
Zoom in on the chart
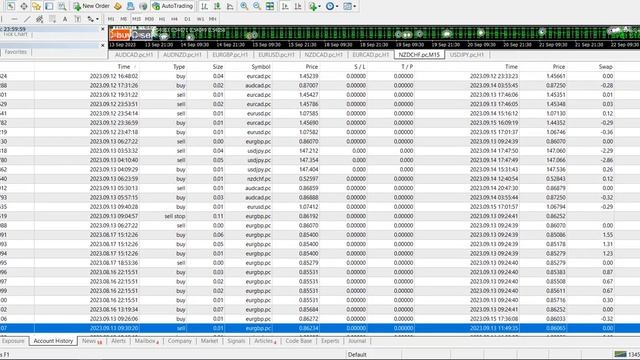[x=244, y=6]
